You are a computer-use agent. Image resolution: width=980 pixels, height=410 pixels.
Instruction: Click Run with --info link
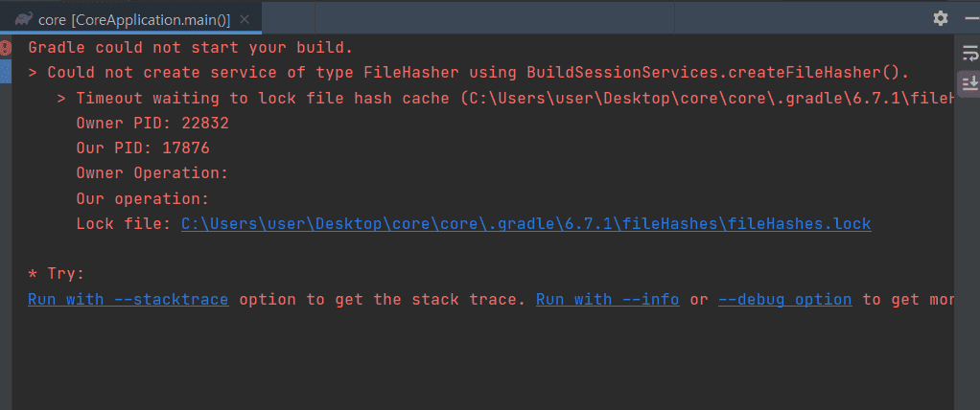pyautogui.click(x=608, y=299)
